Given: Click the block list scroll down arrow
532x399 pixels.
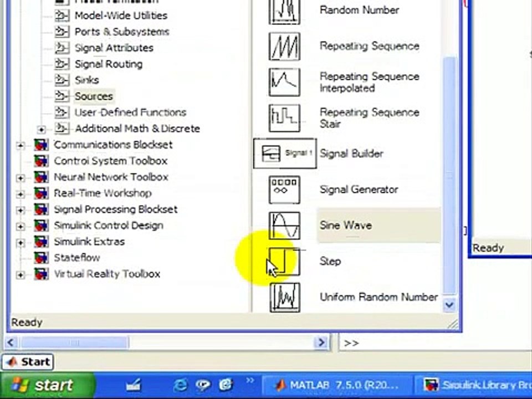Looking at the screenshot, I should (449, 305).
